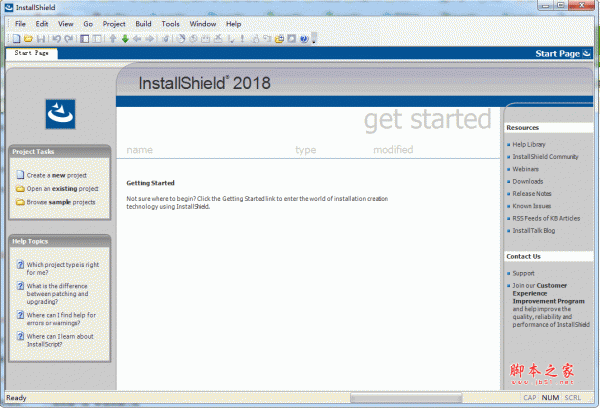Open the Help Library resource link
The image size is (600, 408).
click(529, 144)
